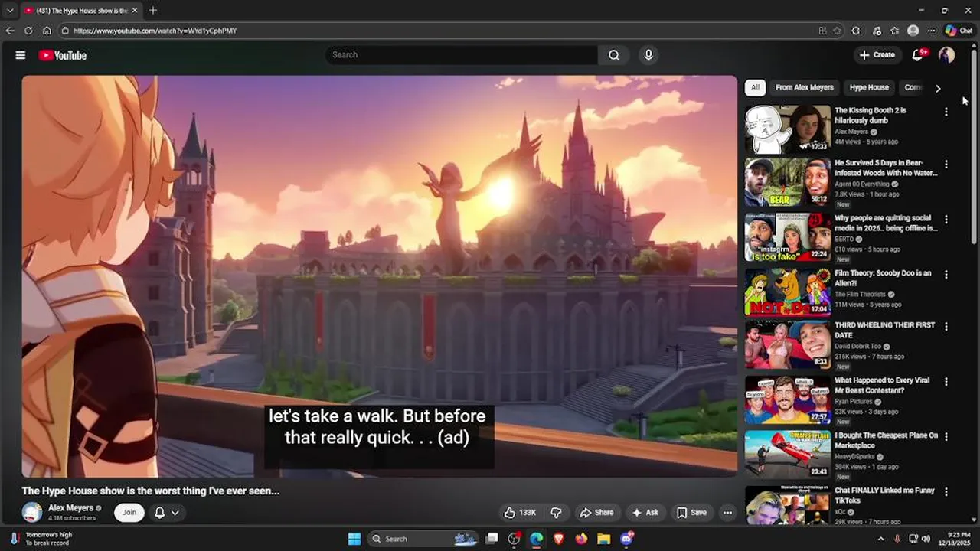Open more actions ellipsis below the video

[728, 513]
